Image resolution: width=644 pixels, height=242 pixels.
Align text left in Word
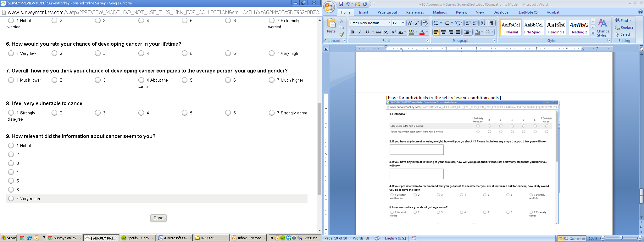436,32
